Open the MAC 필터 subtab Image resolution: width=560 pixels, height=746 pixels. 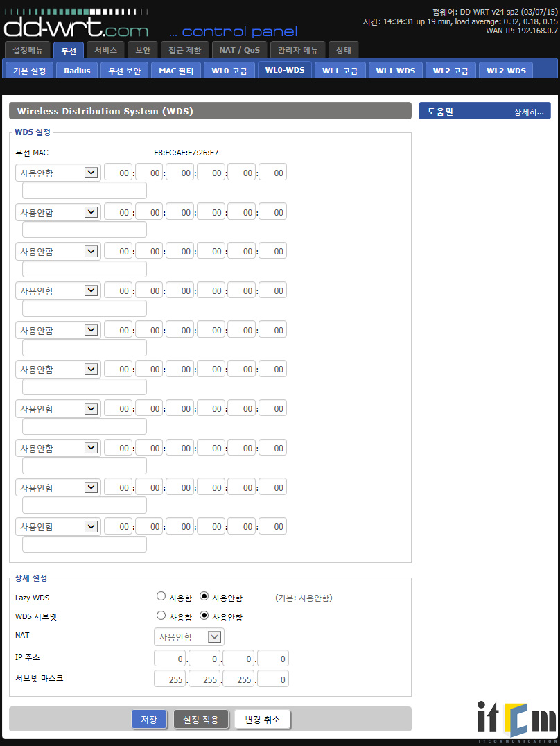pos(176,71)
